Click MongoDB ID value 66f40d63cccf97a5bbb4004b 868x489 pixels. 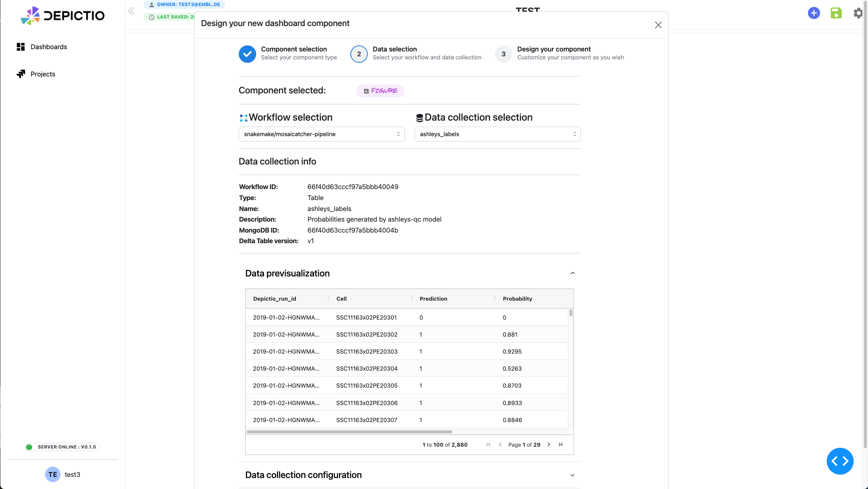click(x=353, y=230)
